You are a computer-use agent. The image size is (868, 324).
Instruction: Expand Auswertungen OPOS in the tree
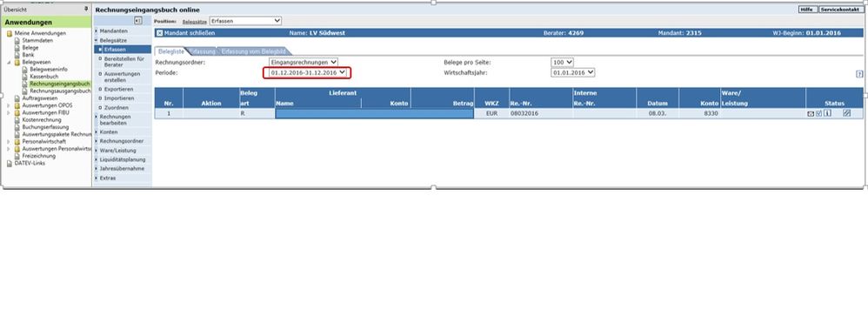click(9, 105)
